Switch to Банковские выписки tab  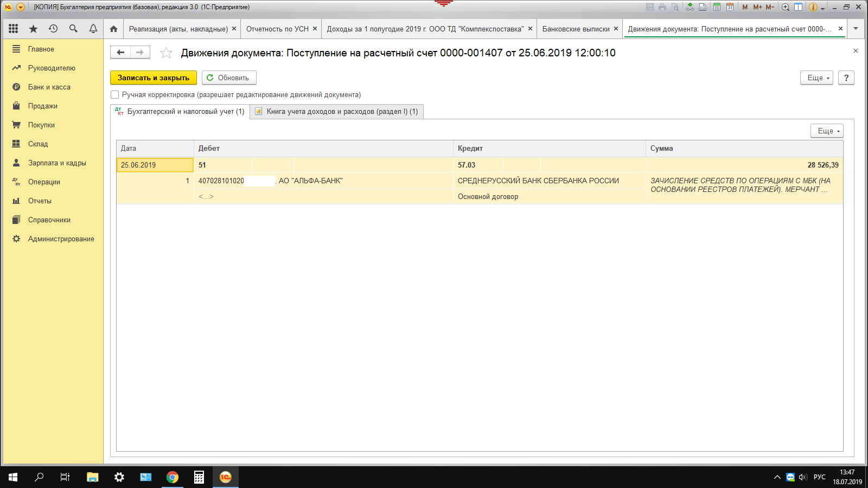576,29
